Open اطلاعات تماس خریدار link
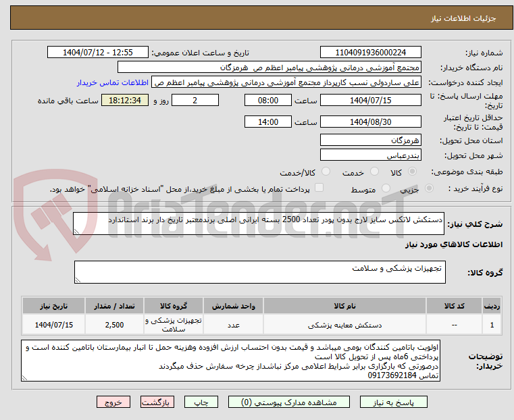Image resolution: width=514 pixels, height=420 pixels. coord(113,82)
